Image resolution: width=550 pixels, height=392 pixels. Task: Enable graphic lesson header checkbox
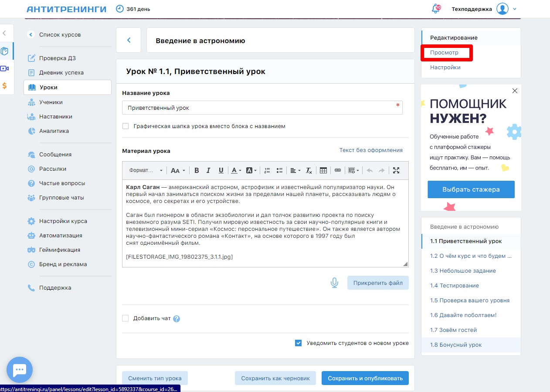(126, 126)
